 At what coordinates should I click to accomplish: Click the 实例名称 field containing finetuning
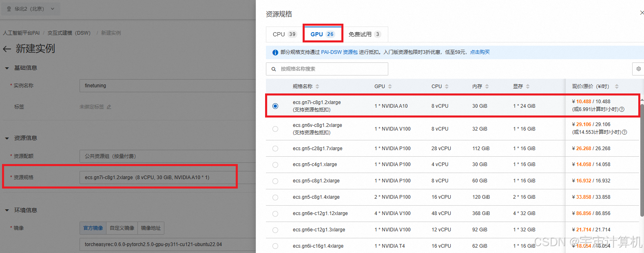point(168,86)
